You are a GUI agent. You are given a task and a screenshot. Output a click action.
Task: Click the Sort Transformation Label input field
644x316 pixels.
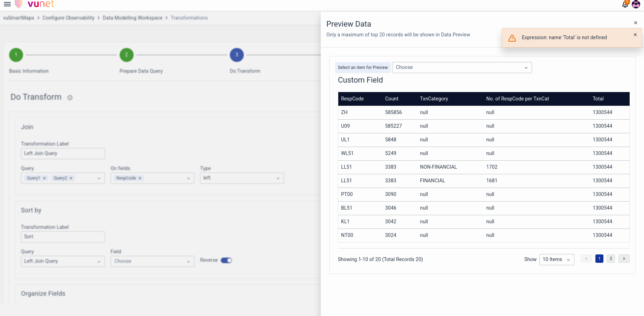[63, 237]
